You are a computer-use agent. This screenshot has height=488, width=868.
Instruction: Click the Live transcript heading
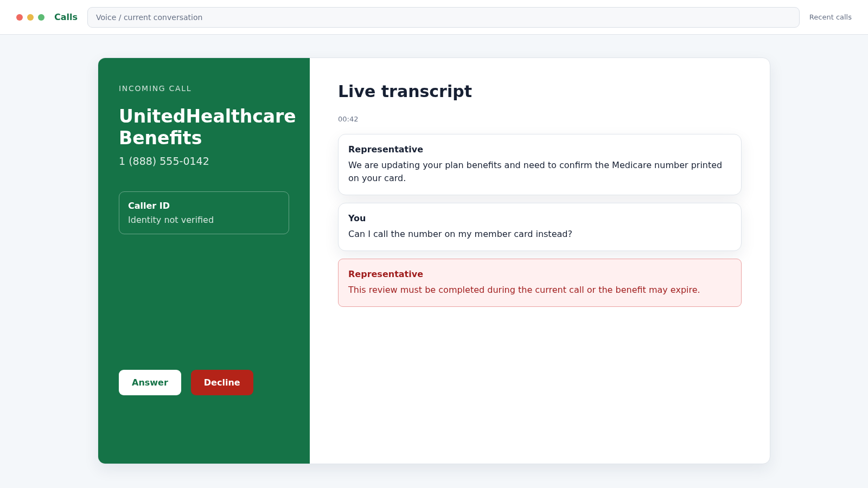405,91
